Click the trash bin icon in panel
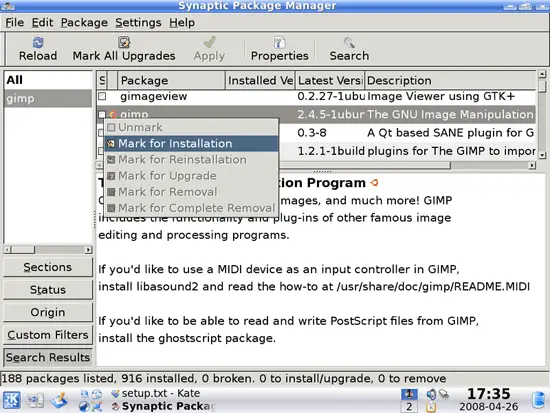 point(538,400)
